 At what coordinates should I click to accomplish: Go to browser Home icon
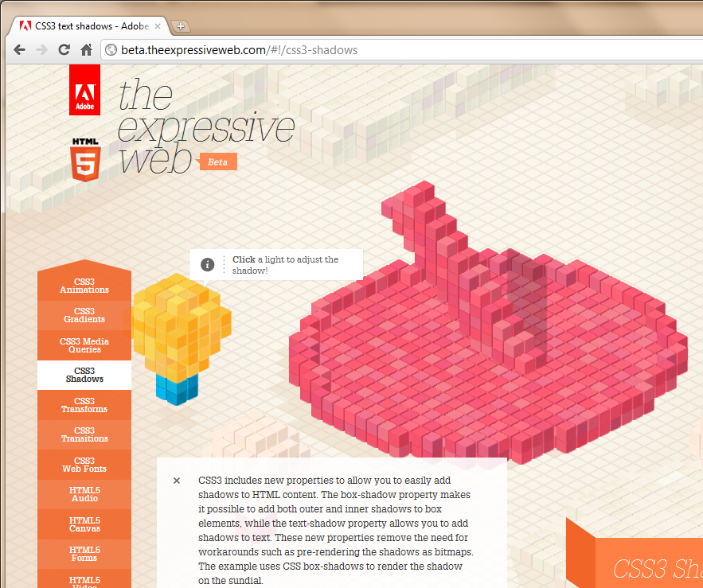point(87,49)
